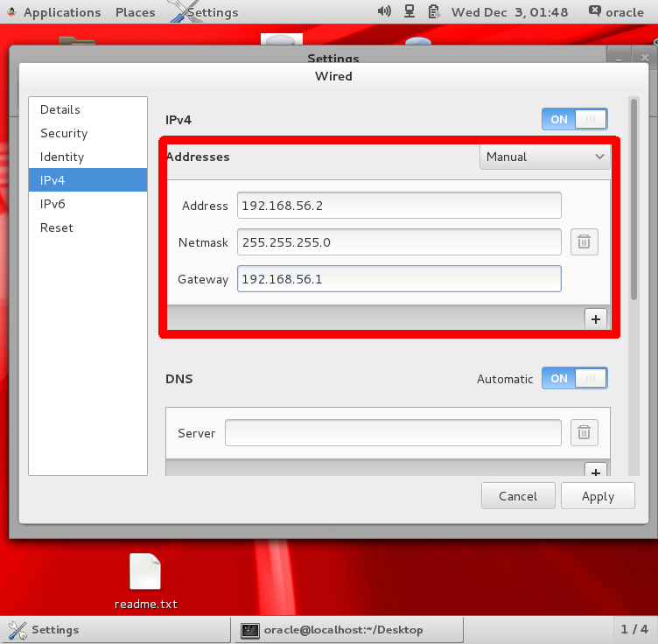Click the Settings wrench icon in taskbar
Image resolution: width=658 pixels, height=644 pixels.
coord(17,630)
